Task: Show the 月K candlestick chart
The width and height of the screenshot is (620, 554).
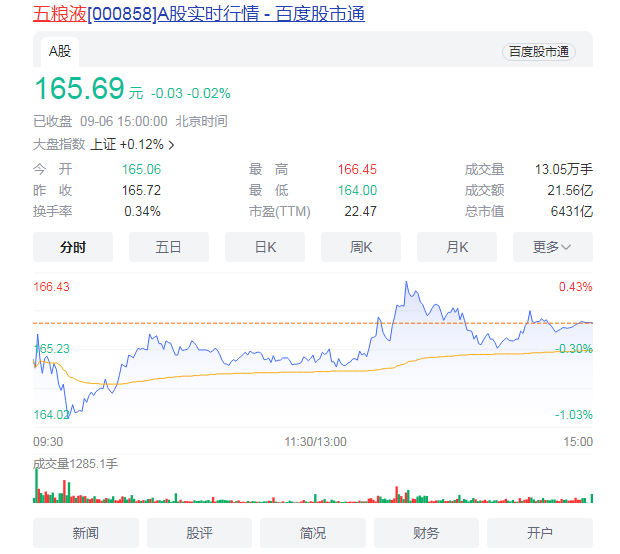Action: click(x=457, y=247)
